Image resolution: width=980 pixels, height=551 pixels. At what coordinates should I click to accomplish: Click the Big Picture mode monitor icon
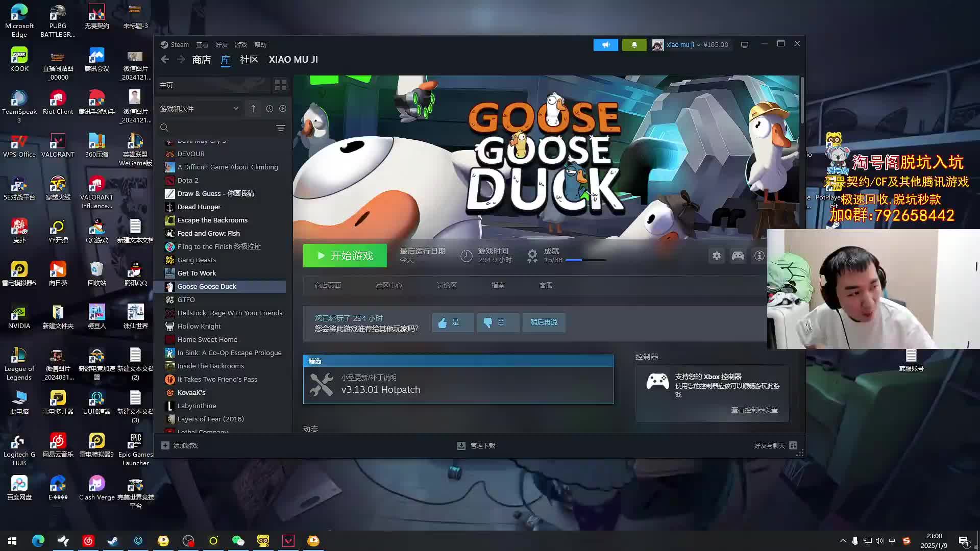745,45
